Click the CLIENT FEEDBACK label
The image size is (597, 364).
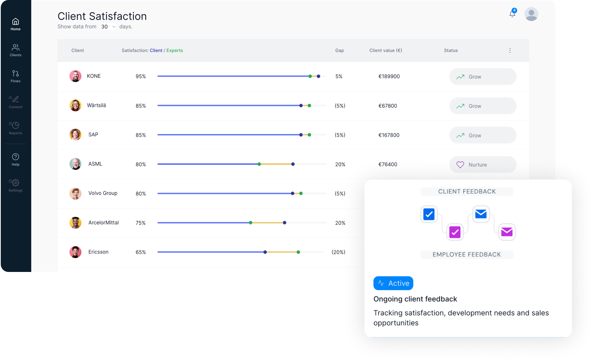coord(467,191)
